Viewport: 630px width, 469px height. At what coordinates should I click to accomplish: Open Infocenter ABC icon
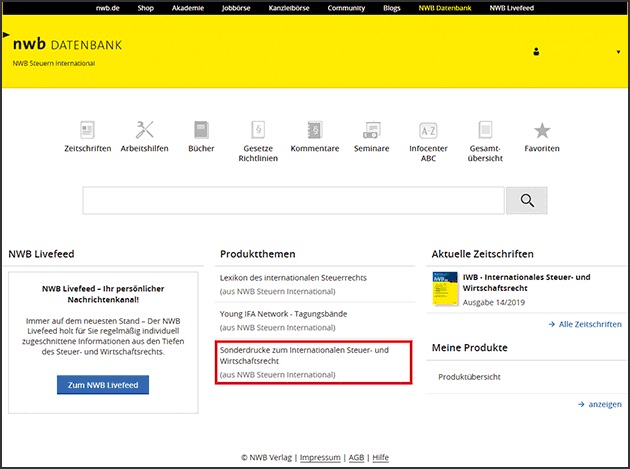click(428, 130)
